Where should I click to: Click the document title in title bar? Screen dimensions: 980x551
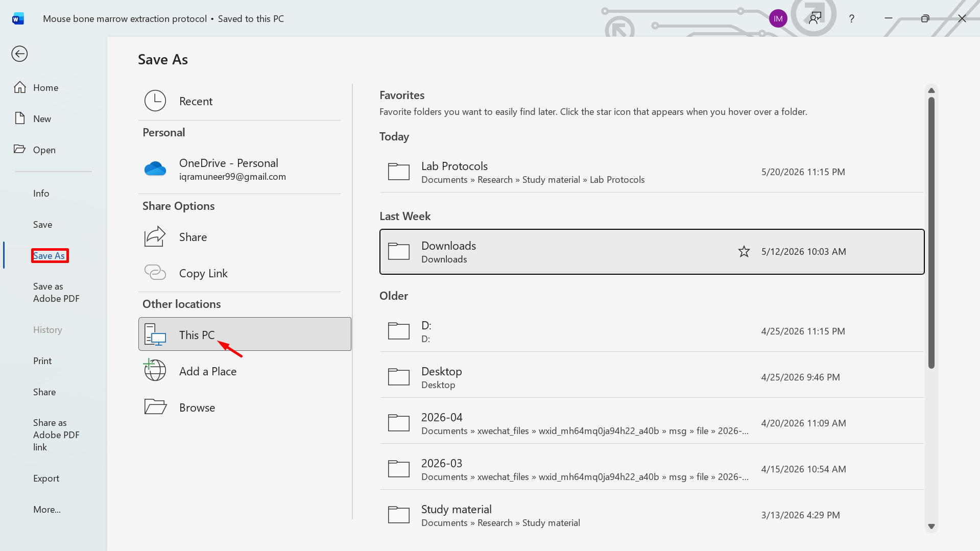[125, 19]
